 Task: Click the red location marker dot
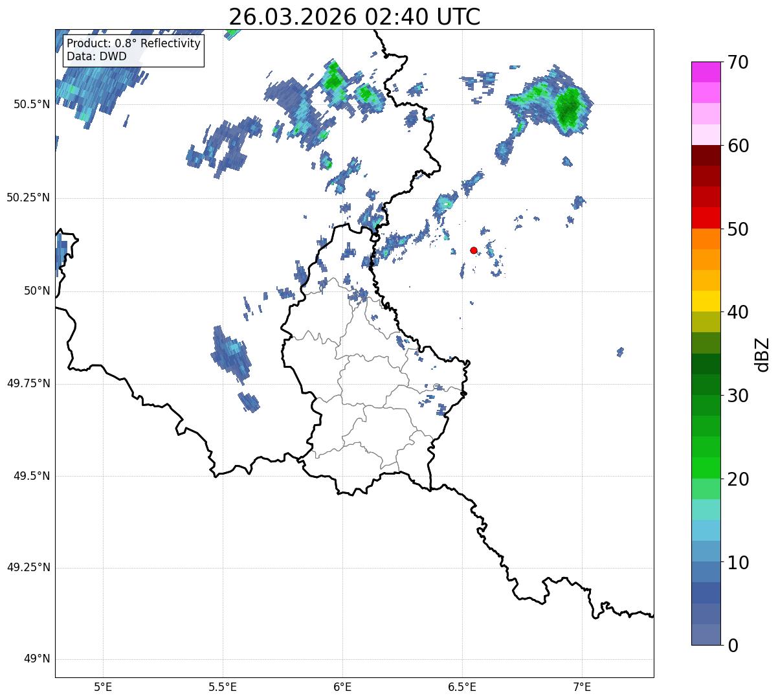pyautogui.click(x=474, y=250)
